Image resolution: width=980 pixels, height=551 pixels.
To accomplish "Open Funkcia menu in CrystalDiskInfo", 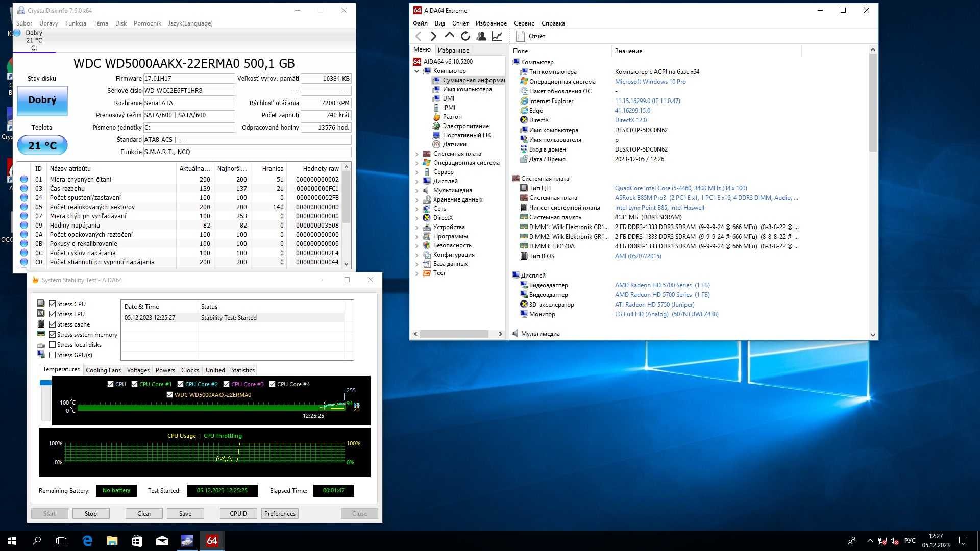I will 76,23.
